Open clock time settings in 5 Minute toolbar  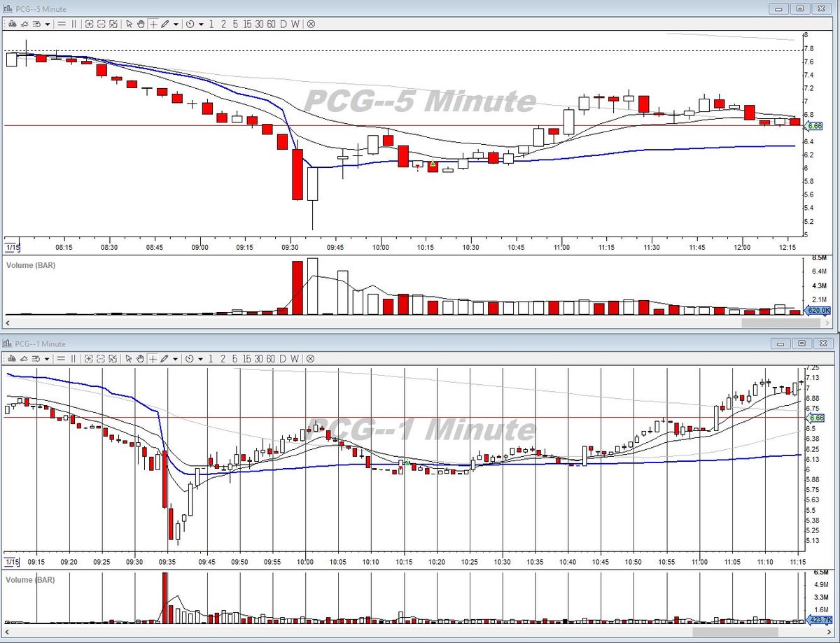tap(190, 24)
